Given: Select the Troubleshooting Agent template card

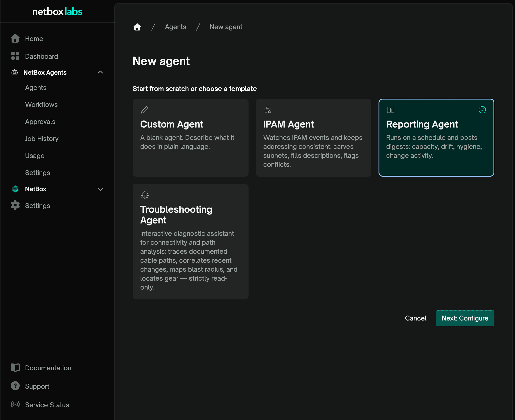Looking at the screenshot, I should point(190,241).
